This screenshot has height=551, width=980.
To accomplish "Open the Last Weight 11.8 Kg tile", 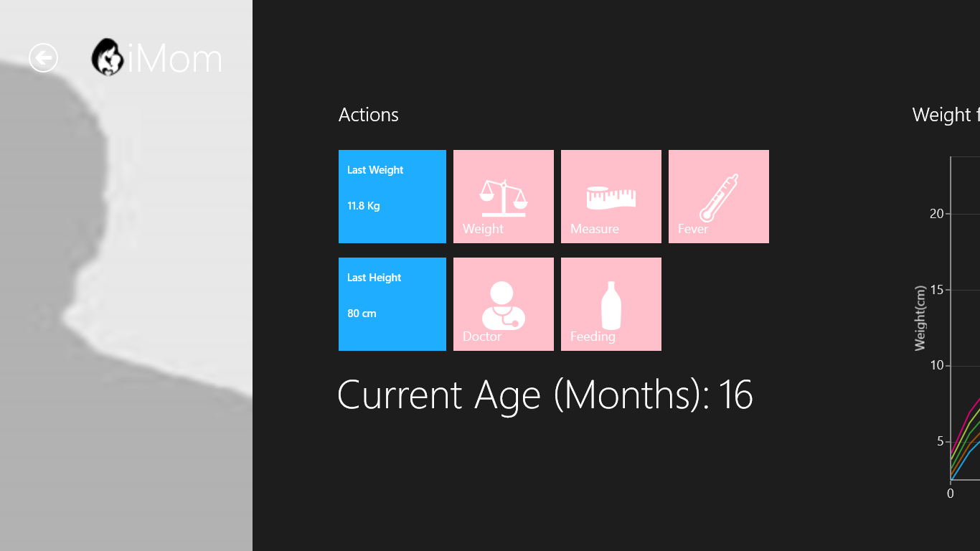I will pyautogui.click(x=392, y=196).
